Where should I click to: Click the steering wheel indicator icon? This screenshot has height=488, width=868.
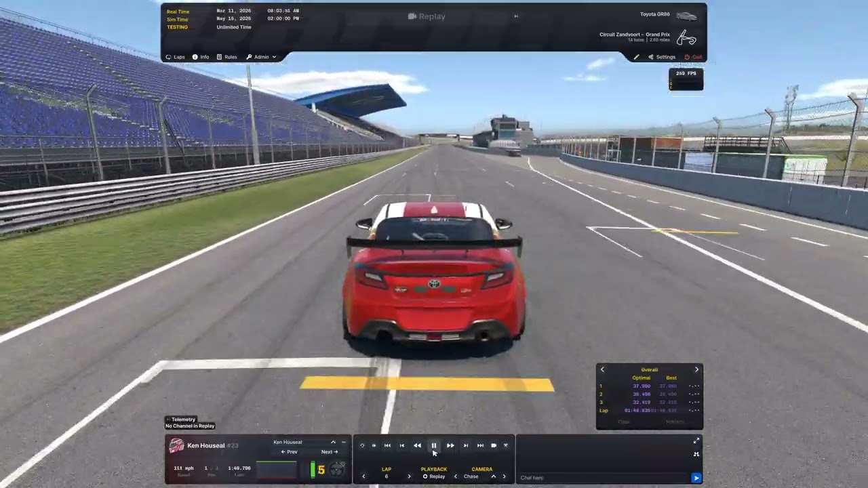(337, 469)
